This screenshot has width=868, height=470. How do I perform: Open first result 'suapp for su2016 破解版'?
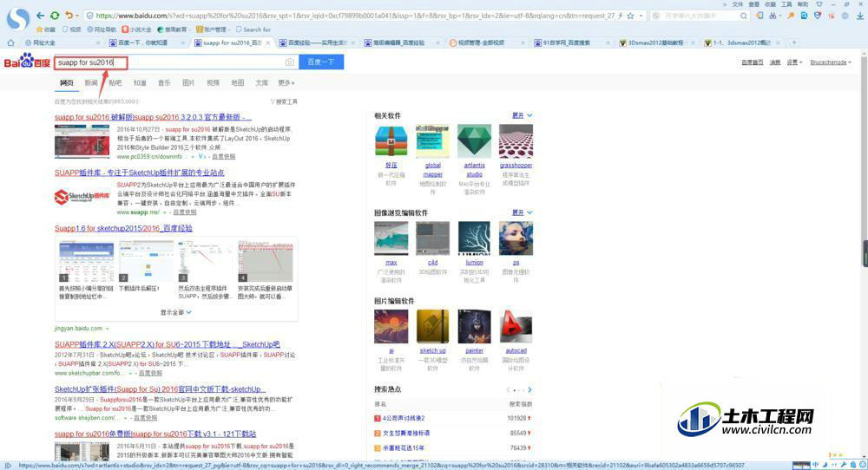153,117
